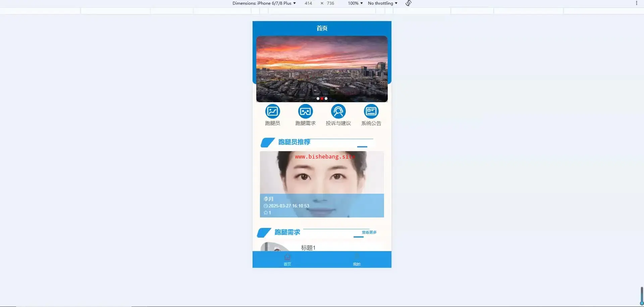Open 李月's recommended runner card
644x307 pixels.
322,184
